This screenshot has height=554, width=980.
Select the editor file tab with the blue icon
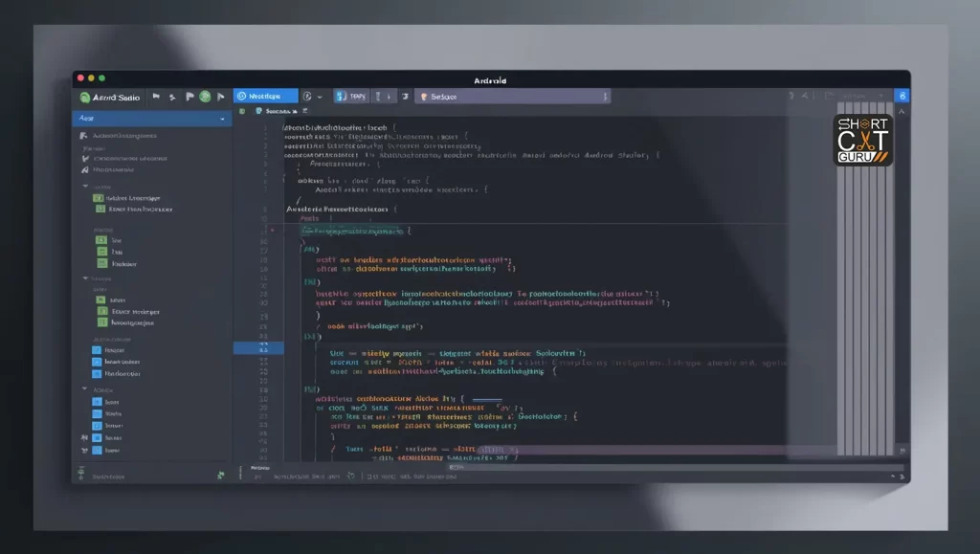tap(276, 111)
